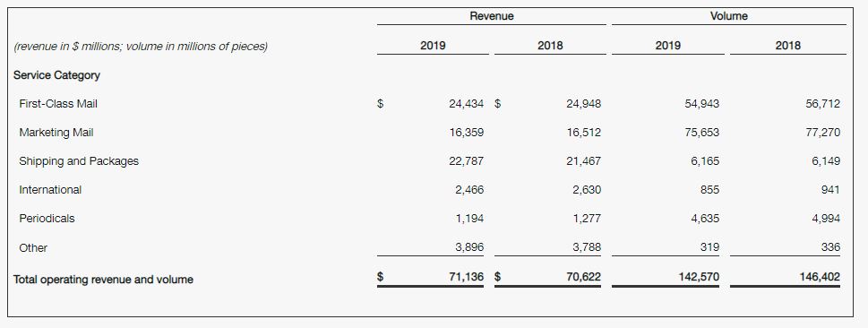Click total 2019 revenue value 71,136
The height and width of the screenshot is (328, 868).
pos(466,277)
